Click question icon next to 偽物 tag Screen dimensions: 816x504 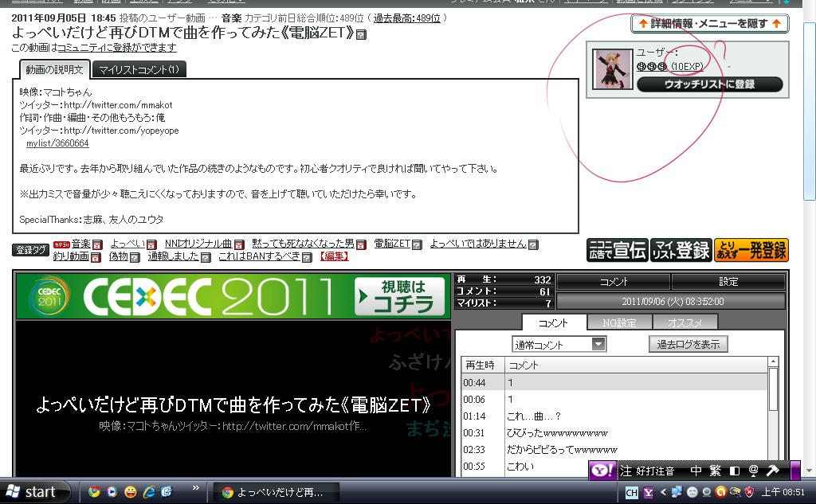point(135,257)
